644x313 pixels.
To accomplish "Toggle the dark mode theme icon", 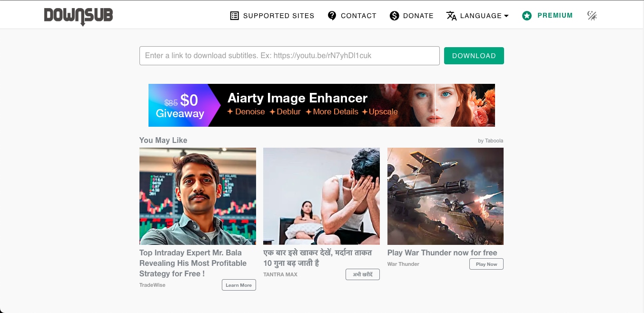I will (x=592, y=16).
